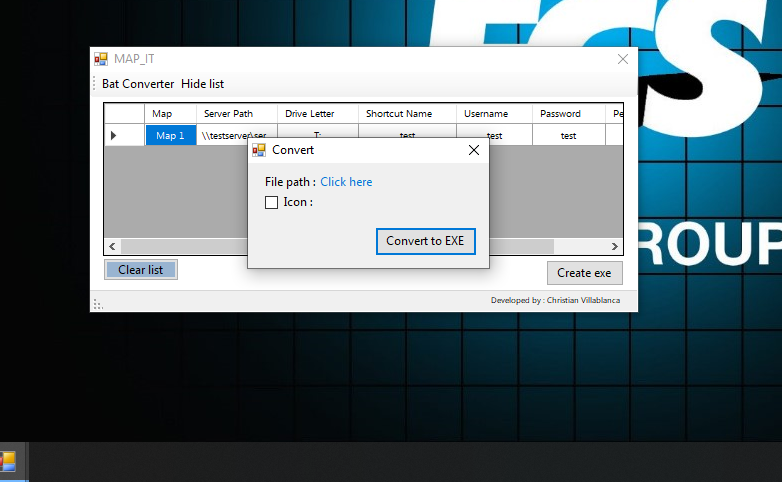Click the Shortcut Name column header
782x482 pixels.
click(x=407, y=114)
